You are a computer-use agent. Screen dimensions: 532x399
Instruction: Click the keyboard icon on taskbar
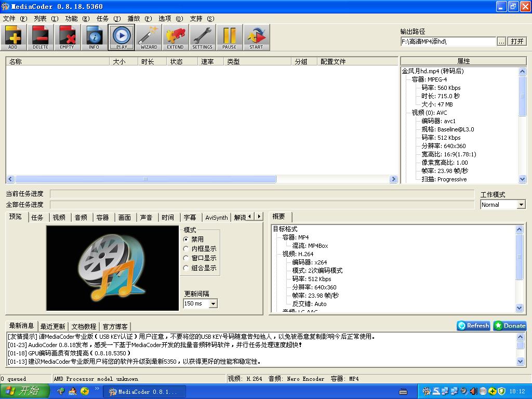tap(403, 392)
